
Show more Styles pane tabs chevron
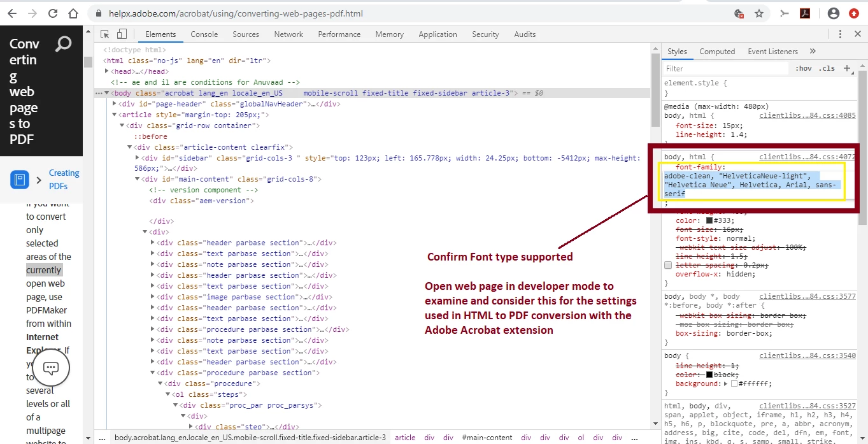coord(813,52)
